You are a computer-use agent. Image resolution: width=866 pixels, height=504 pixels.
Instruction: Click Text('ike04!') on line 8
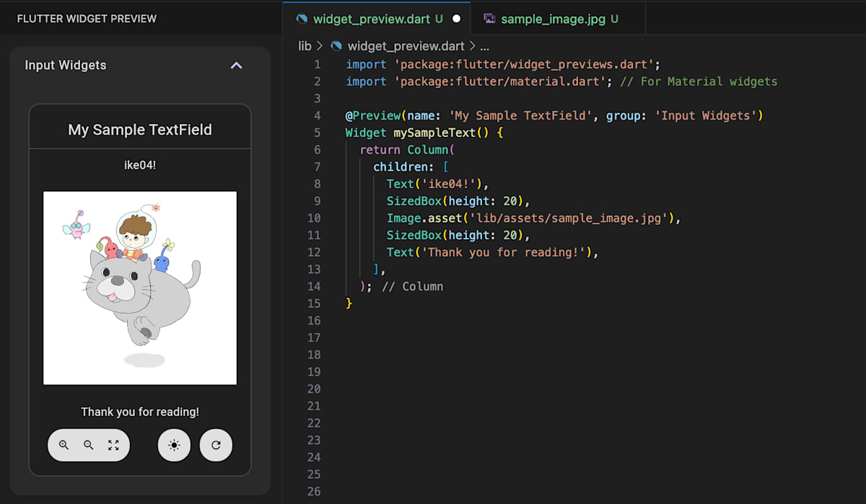[438, 184]
